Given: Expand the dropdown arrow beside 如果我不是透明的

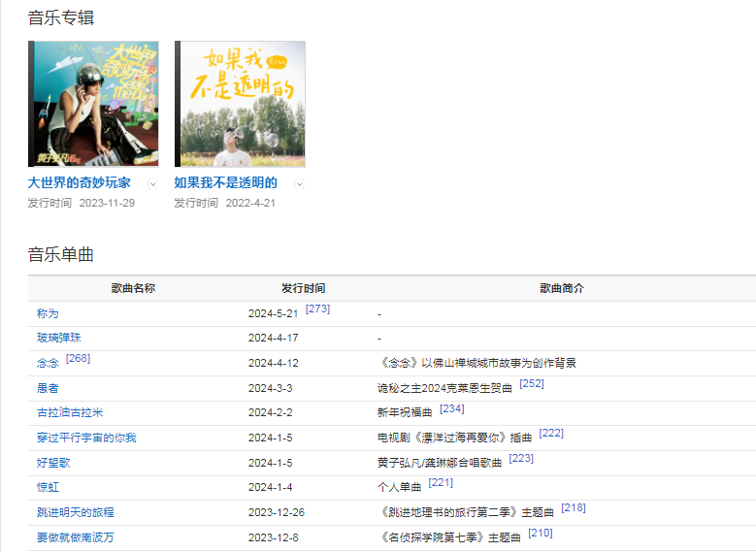Looking at the screenshot, I should tap(299, 183).
